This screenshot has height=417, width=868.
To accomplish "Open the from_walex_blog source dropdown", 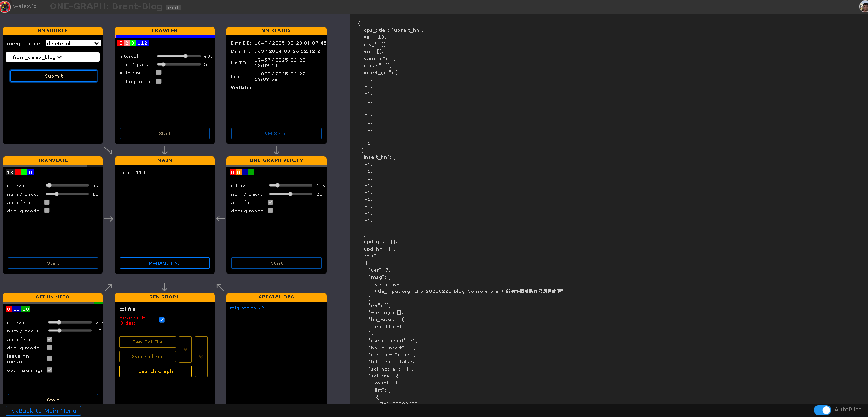I will point(38,57).
